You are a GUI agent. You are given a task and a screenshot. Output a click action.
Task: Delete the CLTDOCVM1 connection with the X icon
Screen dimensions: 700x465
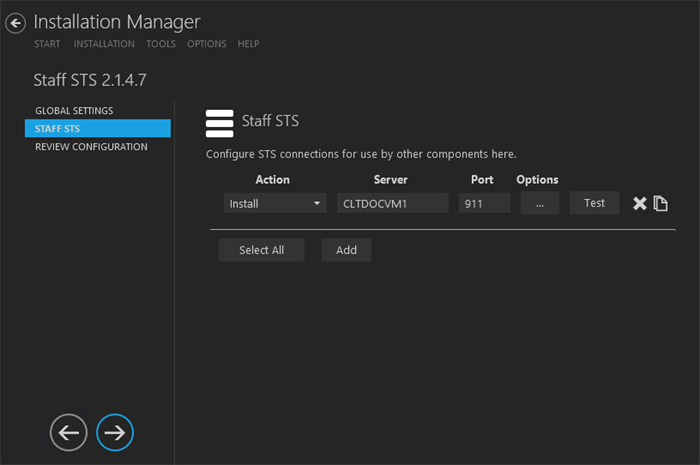(639, 203)
